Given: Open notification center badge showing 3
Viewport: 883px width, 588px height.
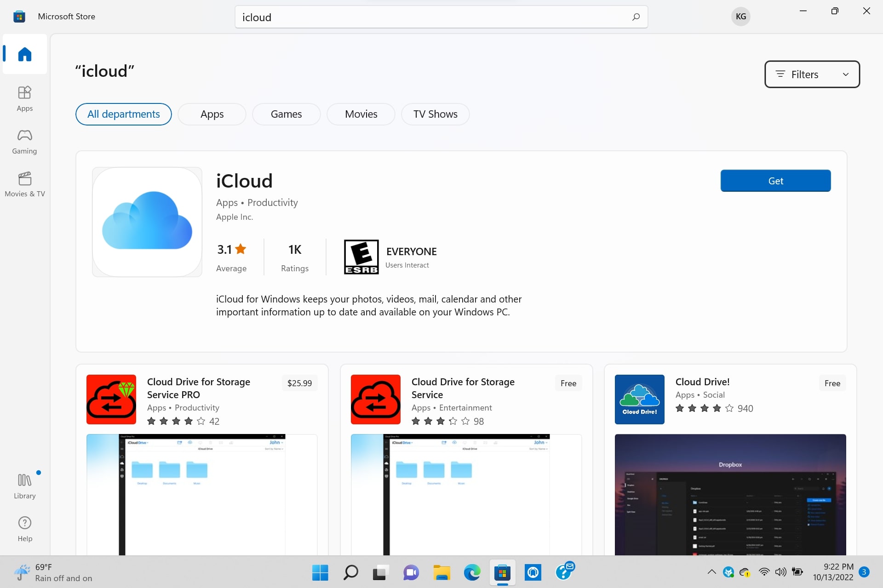Looking at the screenshot, I should (x=864, y=572).
